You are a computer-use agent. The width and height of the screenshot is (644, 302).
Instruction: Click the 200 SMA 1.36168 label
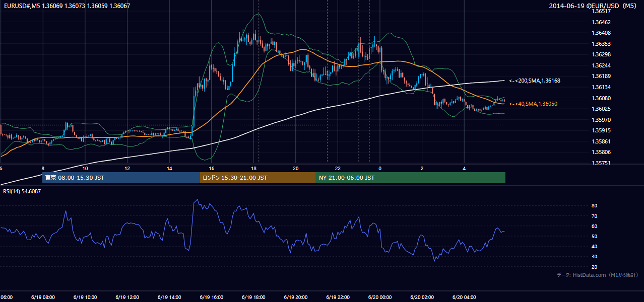click(x=535, y=81)
